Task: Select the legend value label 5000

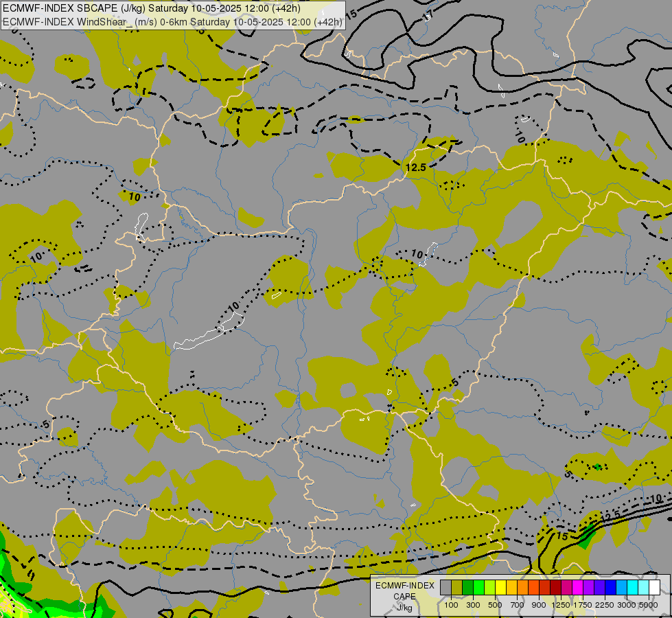Action: [649, 605]
